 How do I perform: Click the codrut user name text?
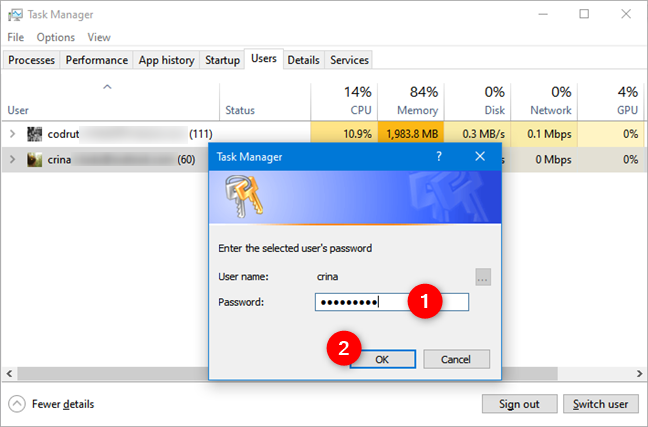click(63, 134)
